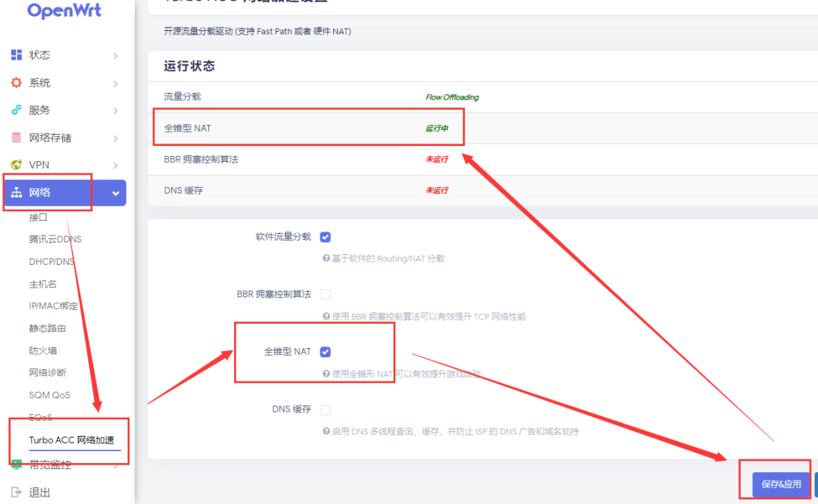Open the 接口 submenu item
Viewport: 818px width, 504px height.
[x=38, y=217]
